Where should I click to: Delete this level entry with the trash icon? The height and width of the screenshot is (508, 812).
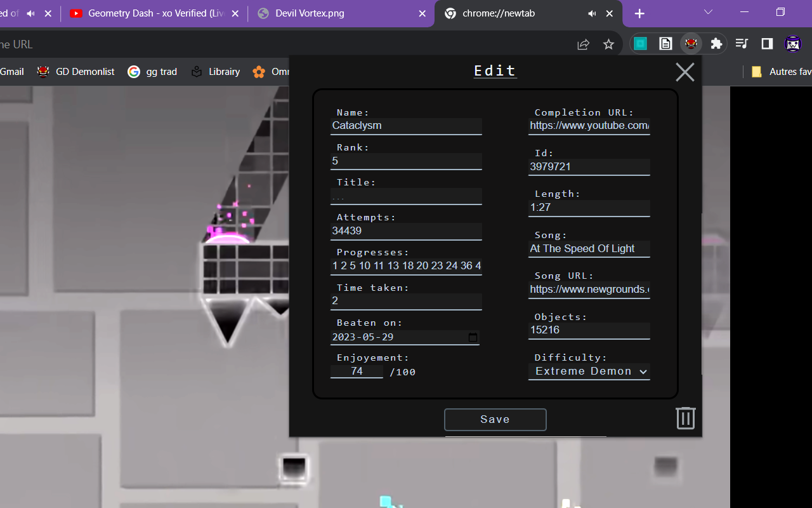click(x=684, y=418)
